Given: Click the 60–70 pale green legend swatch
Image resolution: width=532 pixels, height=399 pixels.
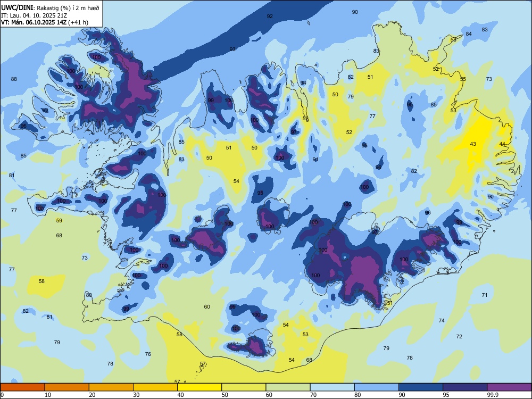Looking at the screenshot, I should [x=288, y=387].
